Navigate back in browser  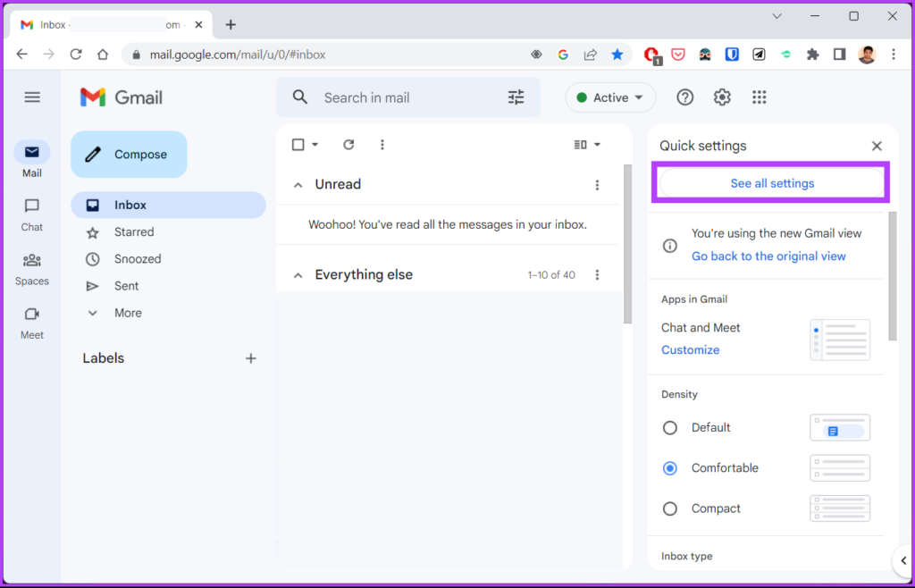21,55
